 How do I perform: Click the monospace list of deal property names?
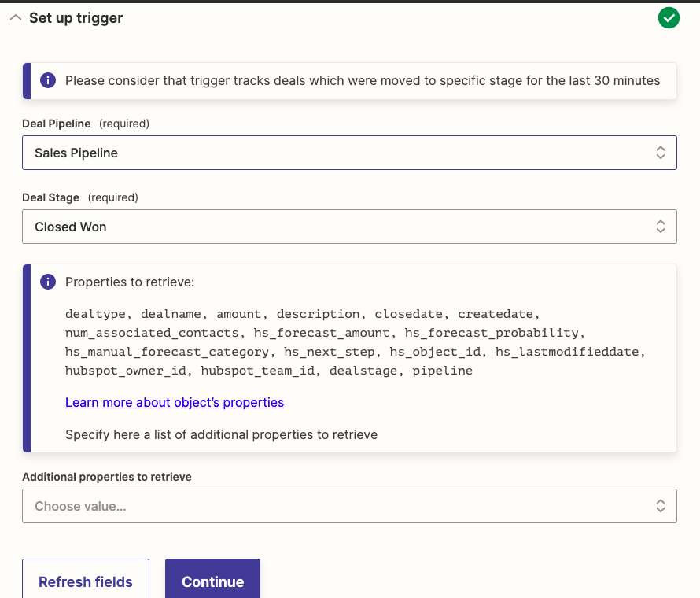(x=354, y=341)
